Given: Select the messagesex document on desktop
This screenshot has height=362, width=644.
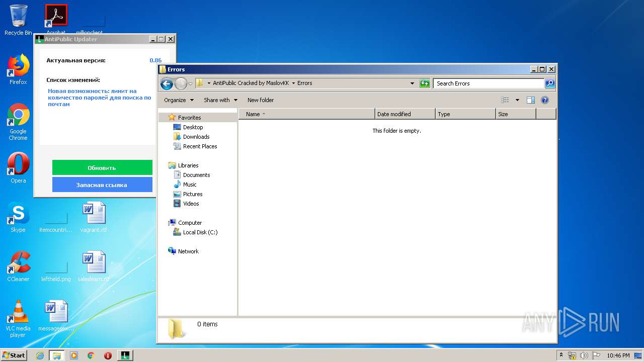Looking at the screenshot, I should [56, 315].
